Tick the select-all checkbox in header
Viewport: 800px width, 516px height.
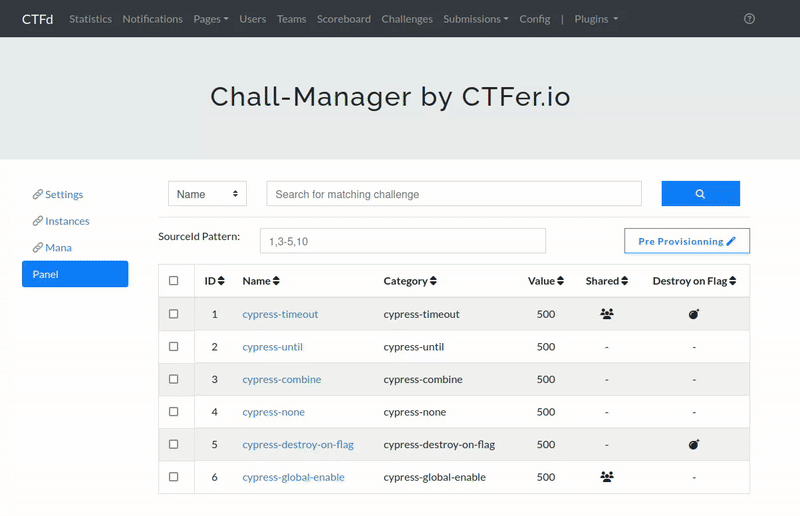tap(173, 281)
